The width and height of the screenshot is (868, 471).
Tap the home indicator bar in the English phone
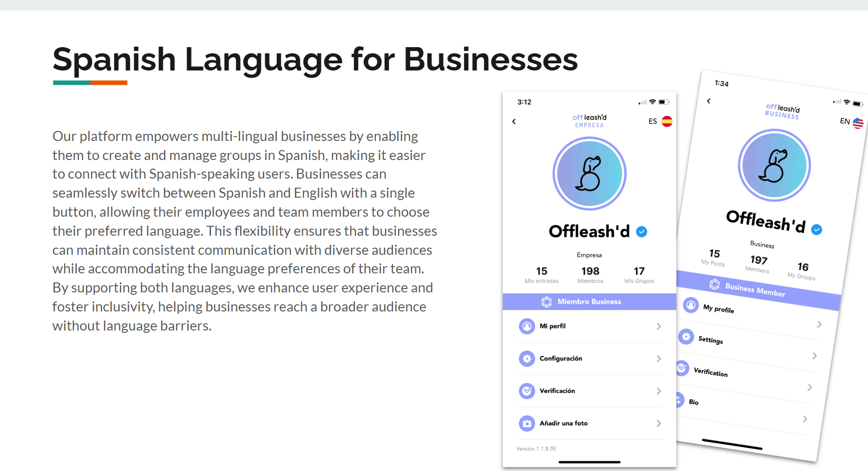pyautogui.click(x=732, y=444)
